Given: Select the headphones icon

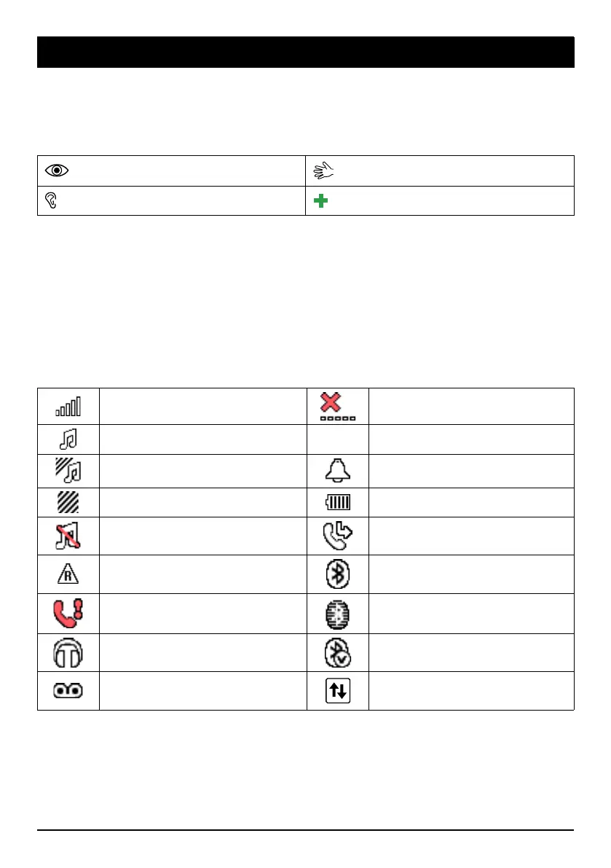Looking at the screenshot, I should pyautogui.click(x=68, y=653).
